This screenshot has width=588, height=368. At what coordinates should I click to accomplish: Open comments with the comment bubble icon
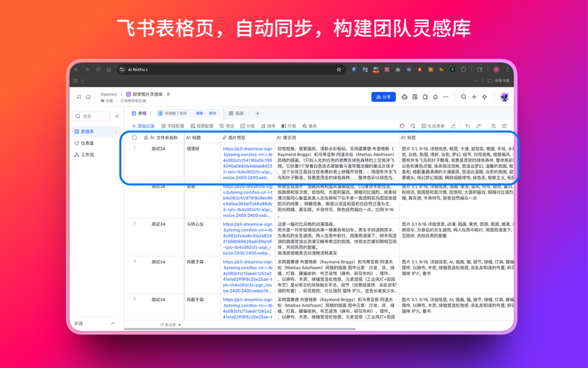(x=504, y=126)
